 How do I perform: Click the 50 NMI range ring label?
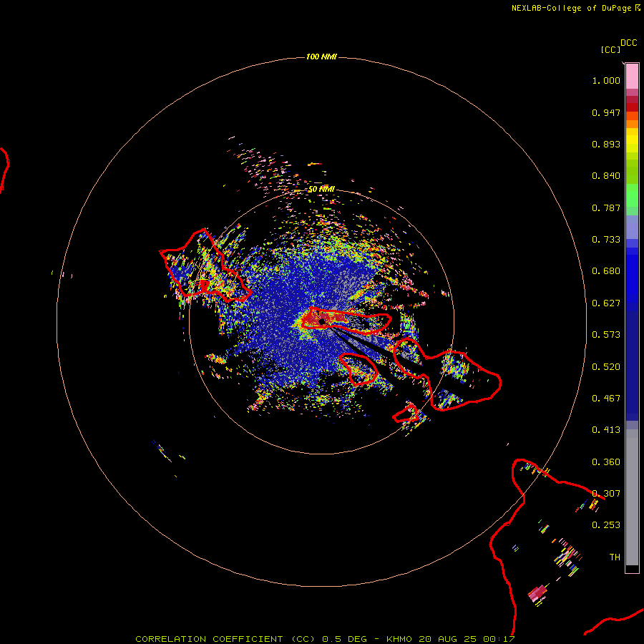(321, 189)
